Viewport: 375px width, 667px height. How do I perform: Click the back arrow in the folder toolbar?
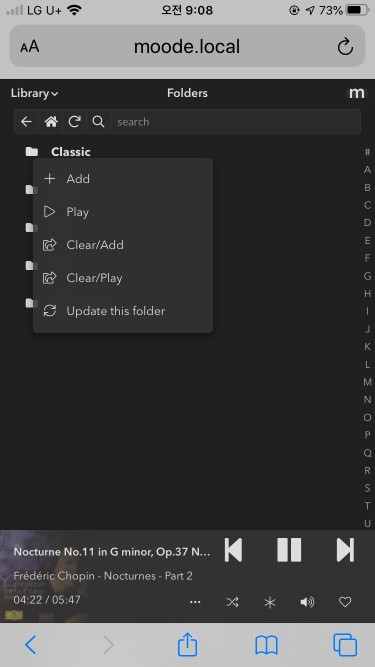(26, 122)
